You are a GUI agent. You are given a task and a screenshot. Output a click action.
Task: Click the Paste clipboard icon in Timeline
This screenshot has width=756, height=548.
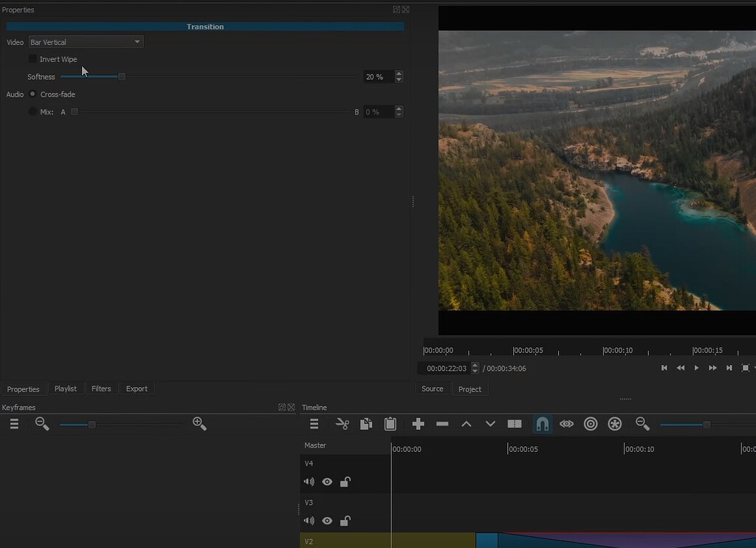click(x=391, y=424)
